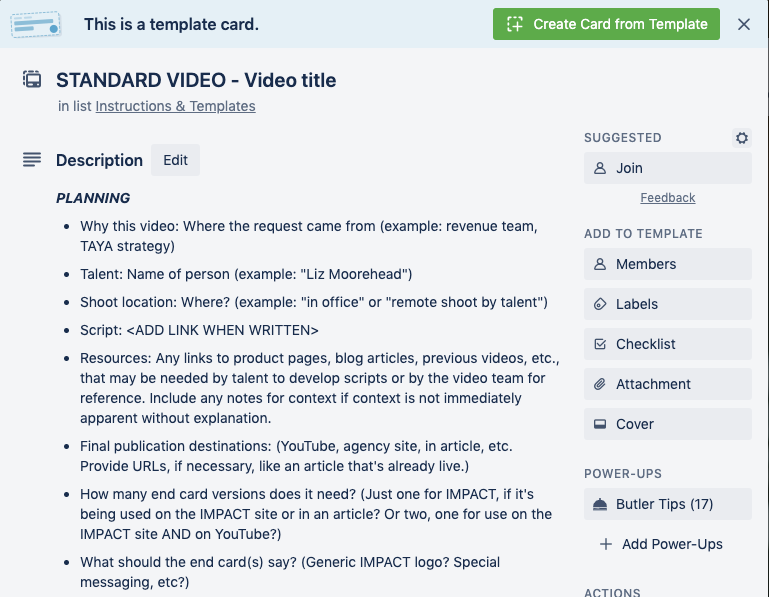Add a Checklist to the template

pos(667,344)
